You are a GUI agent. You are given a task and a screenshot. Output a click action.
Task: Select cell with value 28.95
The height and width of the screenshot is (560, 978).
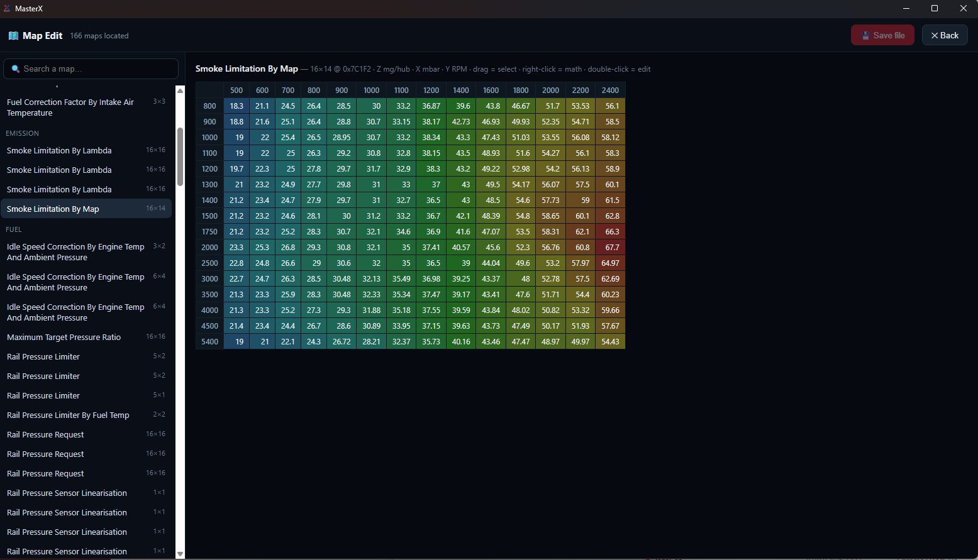342,138
